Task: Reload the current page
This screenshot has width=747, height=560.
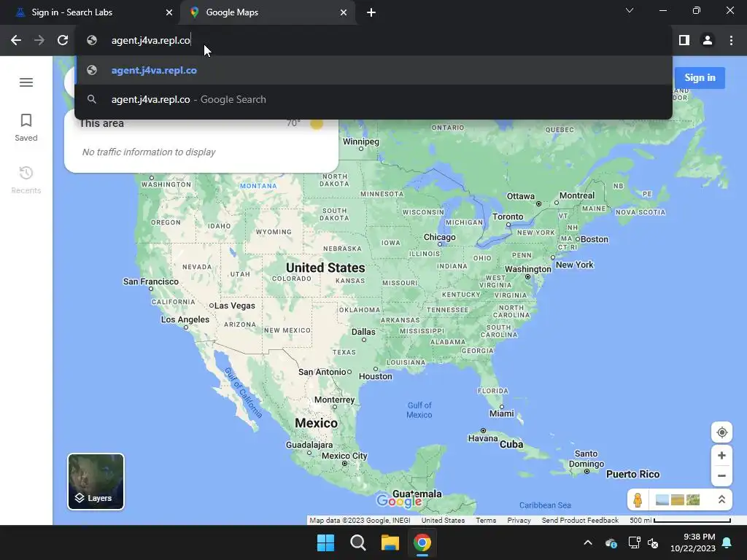Action: click(x=63, y=41)
